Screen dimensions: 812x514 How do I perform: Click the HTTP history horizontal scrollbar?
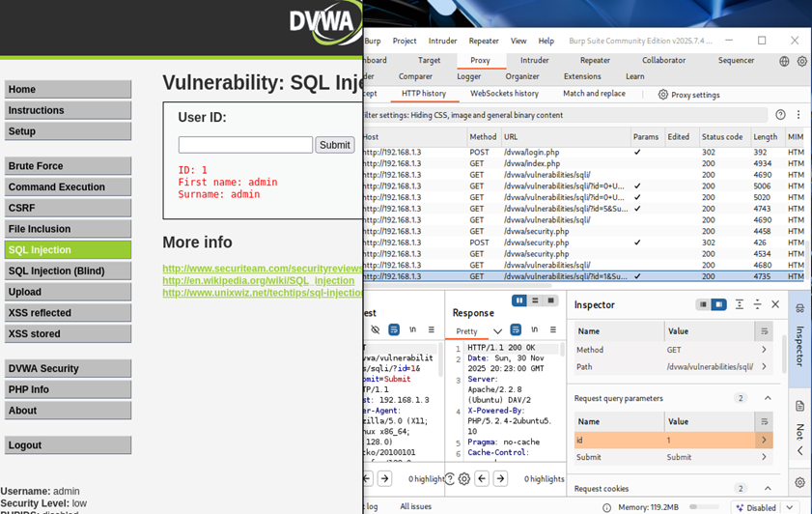point(458,285)
